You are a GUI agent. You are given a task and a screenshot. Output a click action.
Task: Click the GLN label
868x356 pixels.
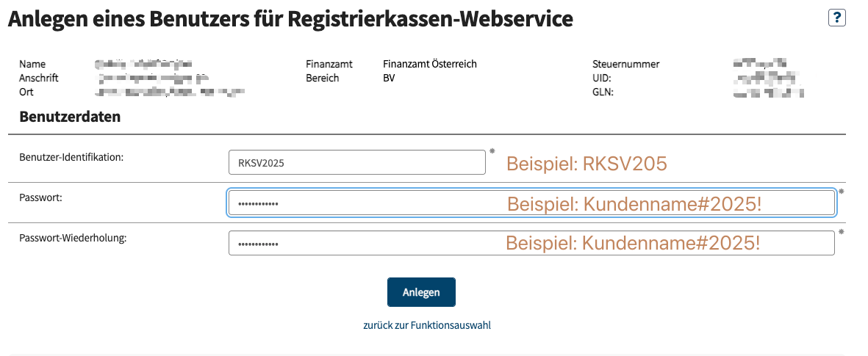coord(603,92)
